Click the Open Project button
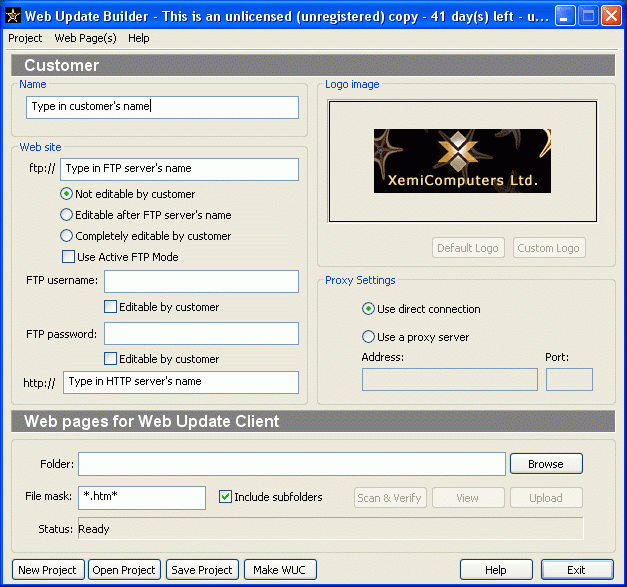This screenshot has width=627, height=587. pyautogui.click(x=124, y=570)
